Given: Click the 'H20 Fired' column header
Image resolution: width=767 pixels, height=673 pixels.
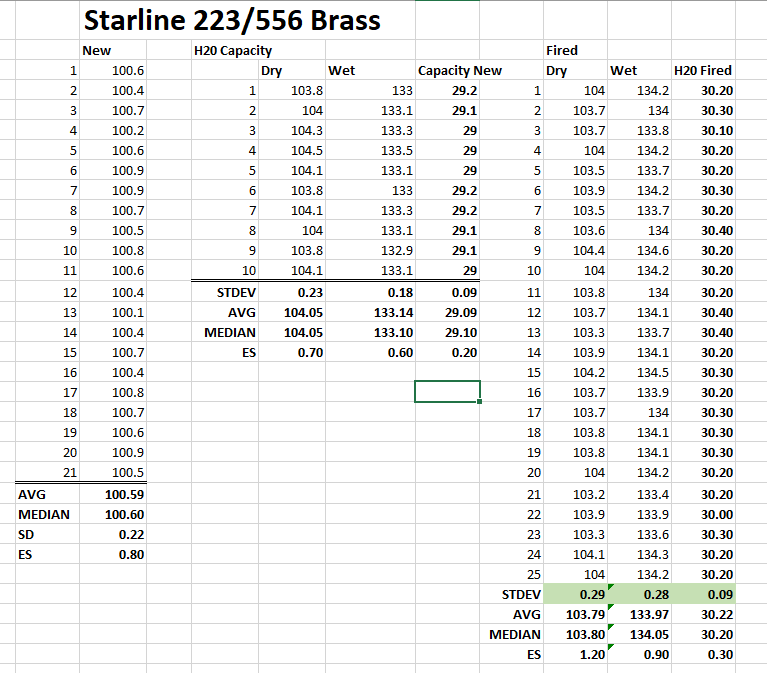Looking at the screenshot, I should click(x=703, y=70).
